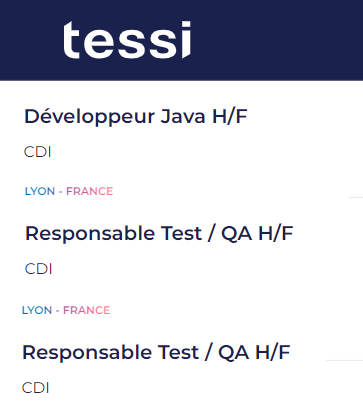Image resolution: width=363 pixels, height=402 pixels.
Task: Click CDI under the upper Responsable Test listing
Action: pyautogui.click(x=39, y=269)
